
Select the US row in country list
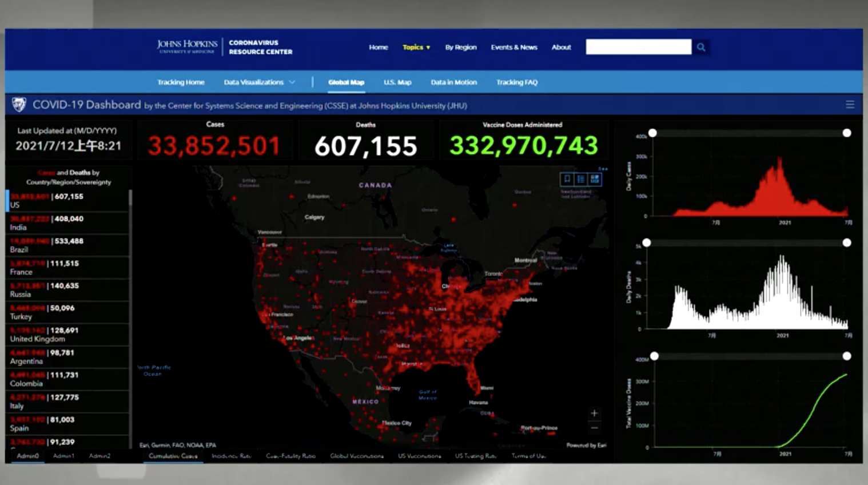[68, 201]
